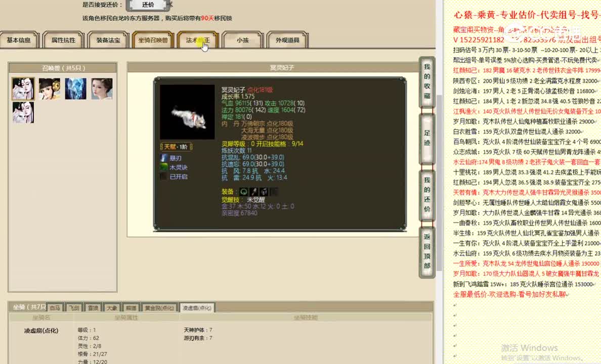601x364 pixels.
Task: Switch to the 小孩 tab
Action: tap(242, 40)
